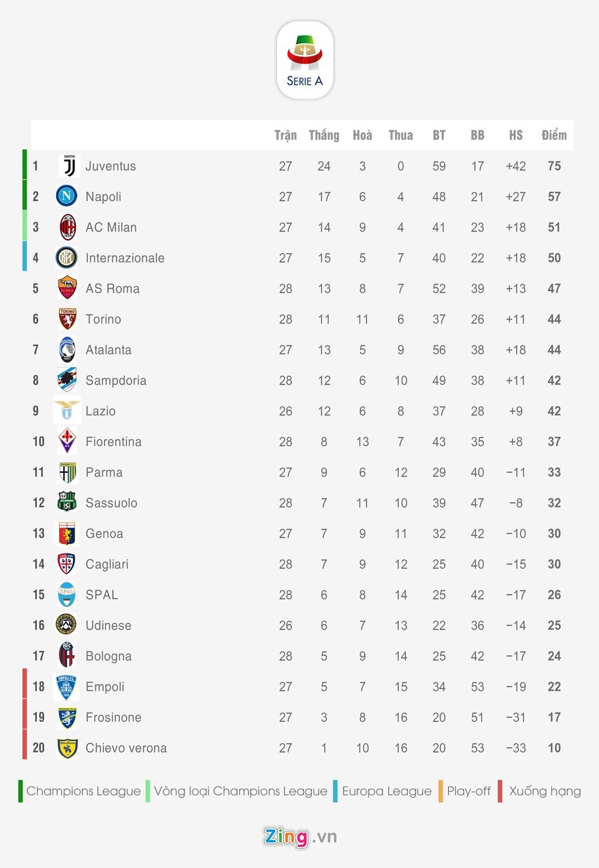Viewport: 599px width, 868px height.
Task: Click the Fiorentina club crest
Action: click(67, 441)
